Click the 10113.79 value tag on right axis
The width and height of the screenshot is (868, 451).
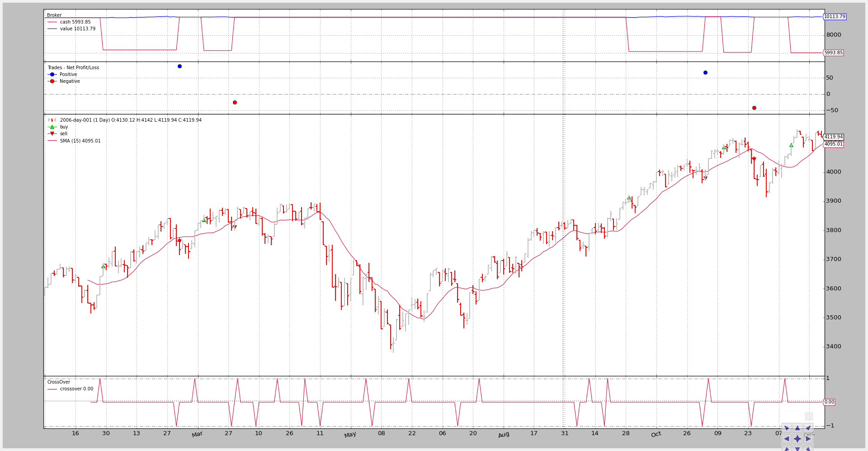[x=834, y=17]
